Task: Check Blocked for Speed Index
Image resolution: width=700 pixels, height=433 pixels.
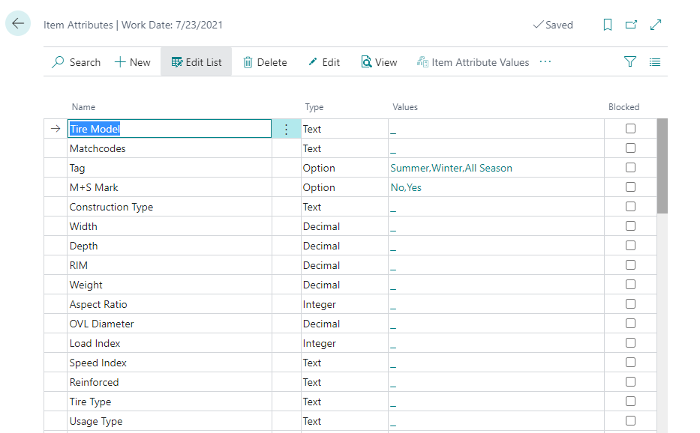Action: click(x=630, y=362)
